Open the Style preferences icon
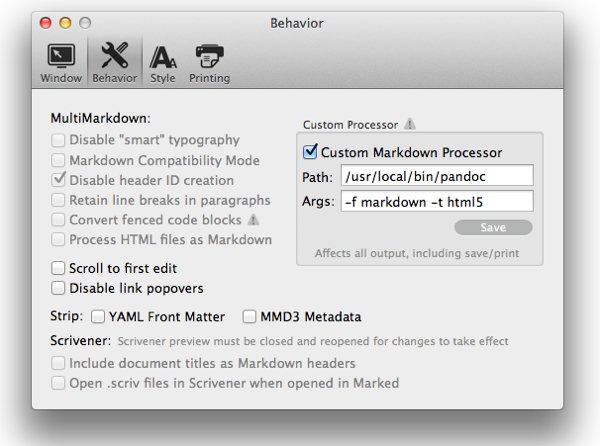The image size is (600, 446). pyautogui.click(x=163, y=57)
